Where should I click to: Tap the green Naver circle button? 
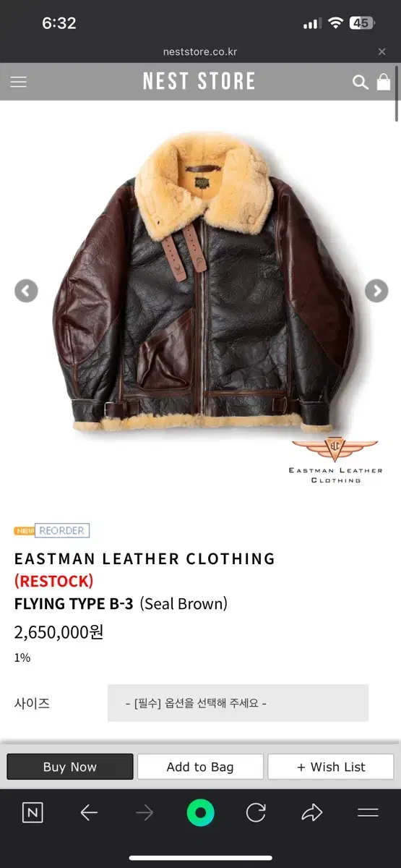click(x=200, y=813)
